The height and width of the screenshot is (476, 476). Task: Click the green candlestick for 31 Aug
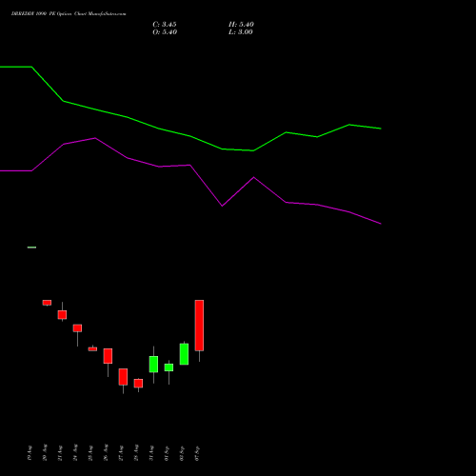153,365
